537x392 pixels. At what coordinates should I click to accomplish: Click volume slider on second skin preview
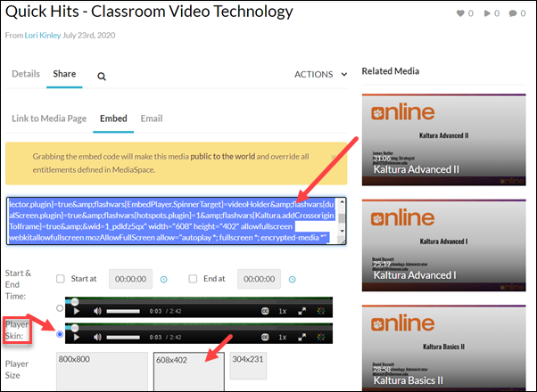[123, 338]
